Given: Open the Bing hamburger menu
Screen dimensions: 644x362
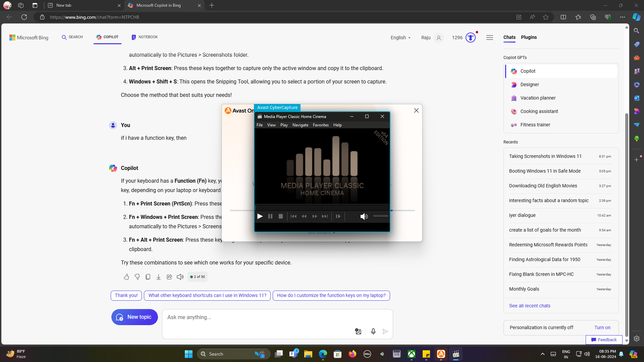Looking at the screenshot, I should (490, 38).
